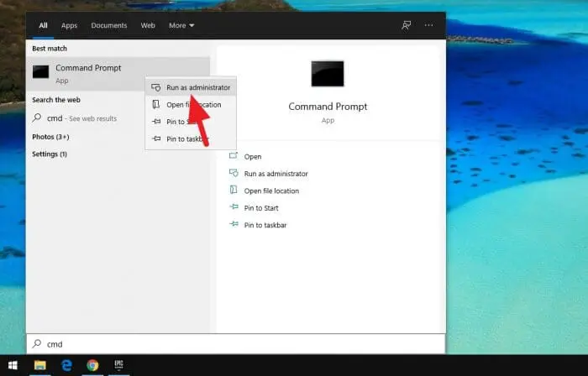Select the Documents search tab
The width and height of the screenshot is (588, 376).
[x=108, y=25]
